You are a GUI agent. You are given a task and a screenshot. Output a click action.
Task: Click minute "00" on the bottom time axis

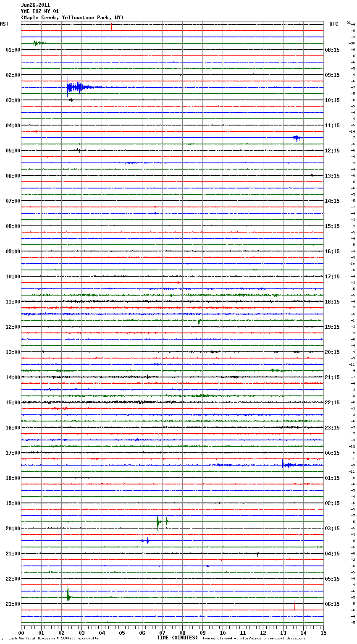[21, 633]
